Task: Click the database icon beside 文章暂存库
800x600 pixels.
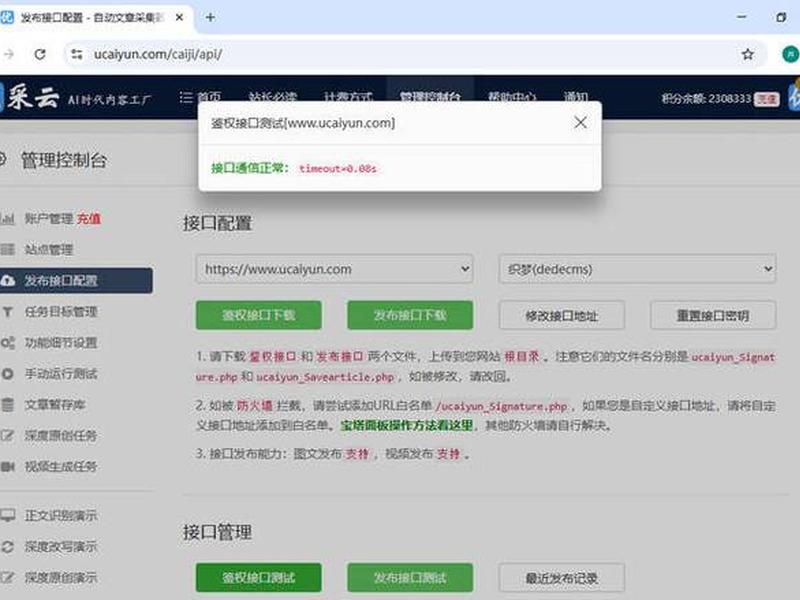Action: pos(8,405)
